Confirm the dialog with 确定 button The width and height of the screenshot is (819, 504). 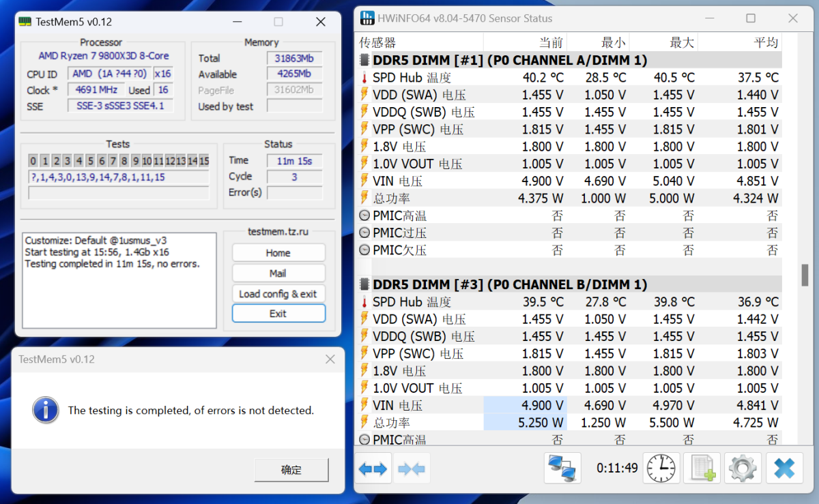291,470
